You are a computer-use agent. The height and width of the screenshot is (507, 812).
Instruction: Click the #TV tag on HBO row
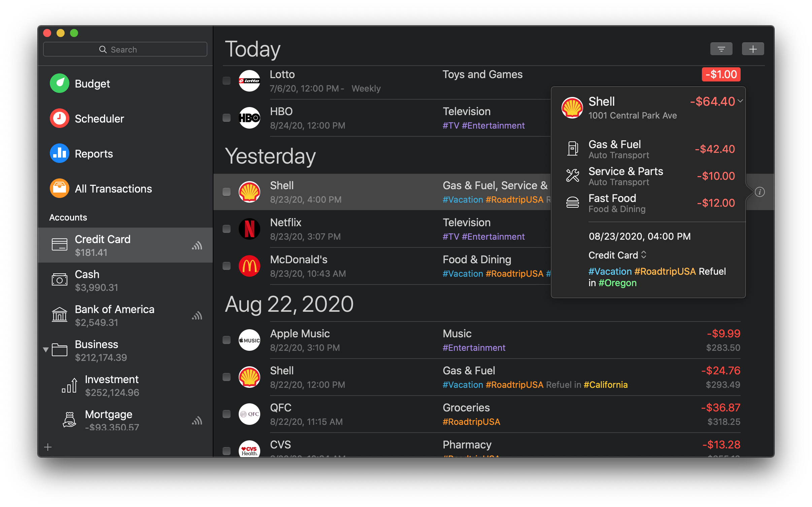point(451,125)
